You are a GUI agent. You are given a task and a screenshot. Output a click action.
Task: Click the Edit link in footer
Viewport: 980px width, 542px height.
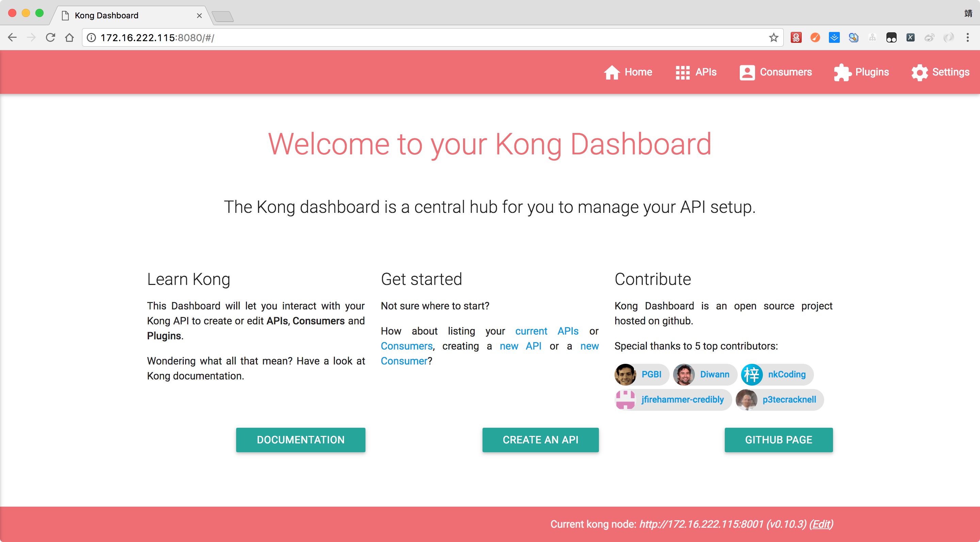tap(821, 524)
